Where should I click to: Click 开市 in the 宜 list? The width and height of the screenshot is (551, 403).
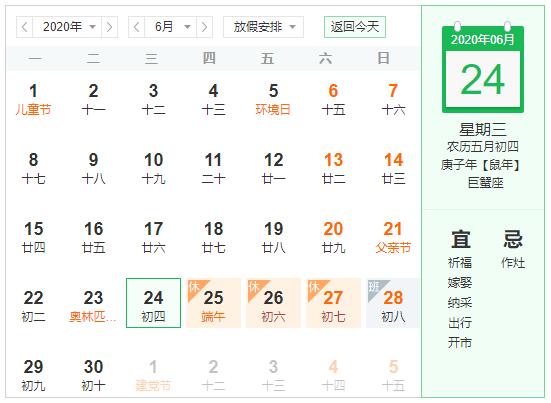(x=460, y=342)
